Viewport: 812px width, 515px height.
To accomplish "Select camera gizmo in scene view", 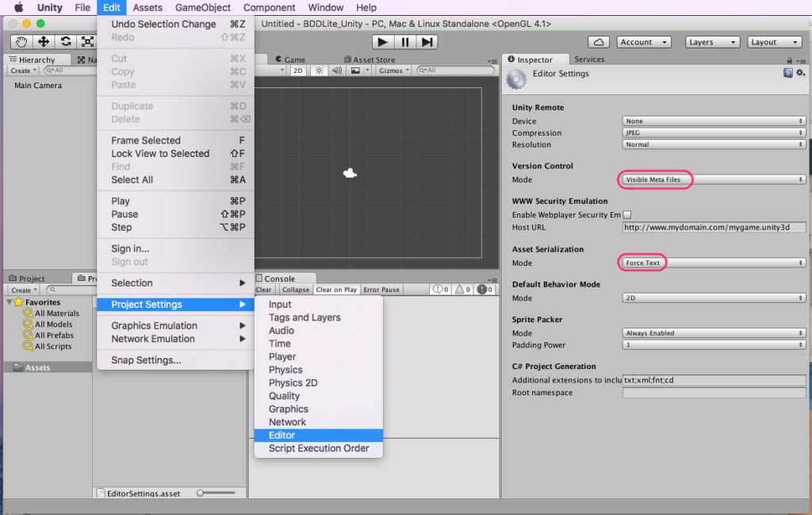I will (350, 173).
